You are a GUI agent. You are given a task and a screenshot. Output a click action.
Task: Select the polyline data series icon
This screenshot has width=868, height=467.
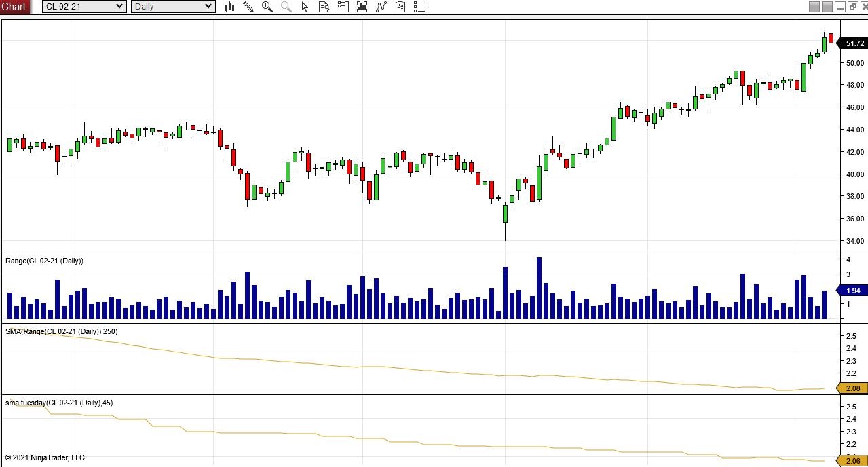(x=381, y=7)
